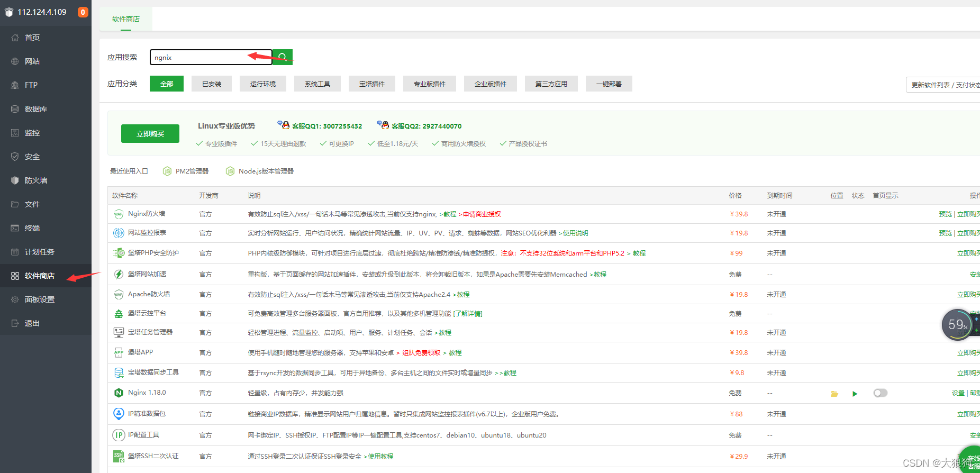The image size is (980, 473).
Task: Filter by 系统工具 category
Action: pos(317,84)
